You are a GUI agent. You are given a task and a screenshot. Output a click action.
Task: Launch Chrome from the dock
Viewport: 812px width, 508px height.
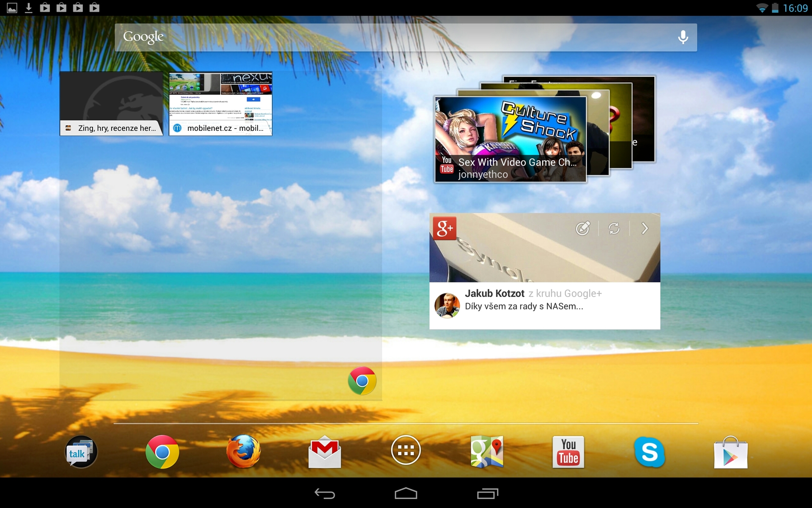click(162, 452)
